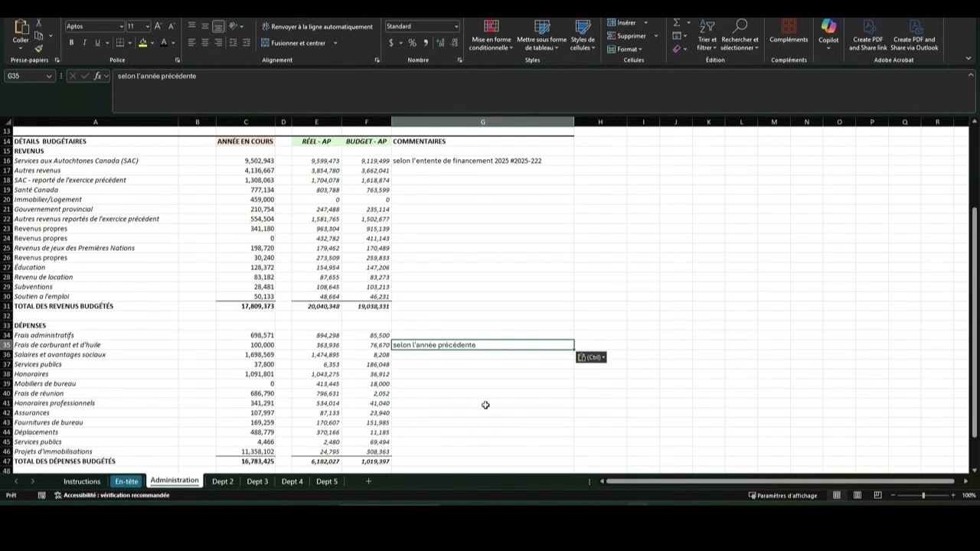Decrease font size with smaller A icon
Screen dimensions: 980x551
(x=171, y=26)
